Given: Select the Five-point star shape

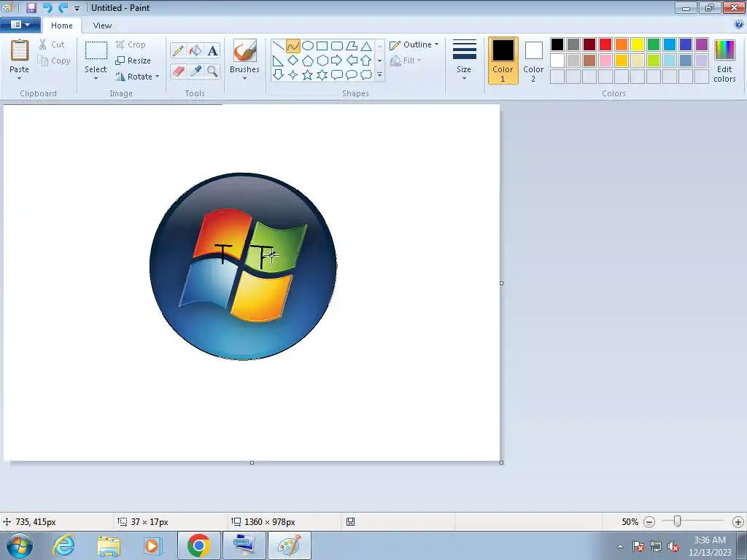Looking at the screenshot, I should (308, 75).
